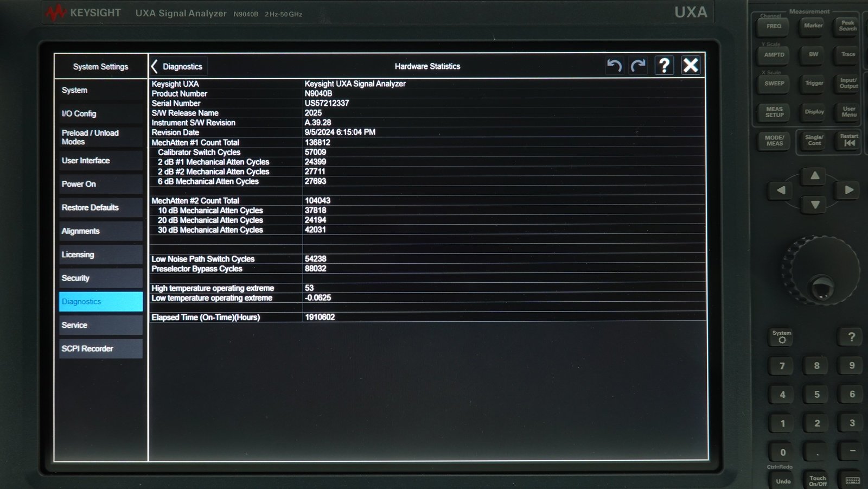The width and height of the screenshot is (868, 489).
Task: Click the High temperature operating extreme value 53
Action: click(309, 288)
